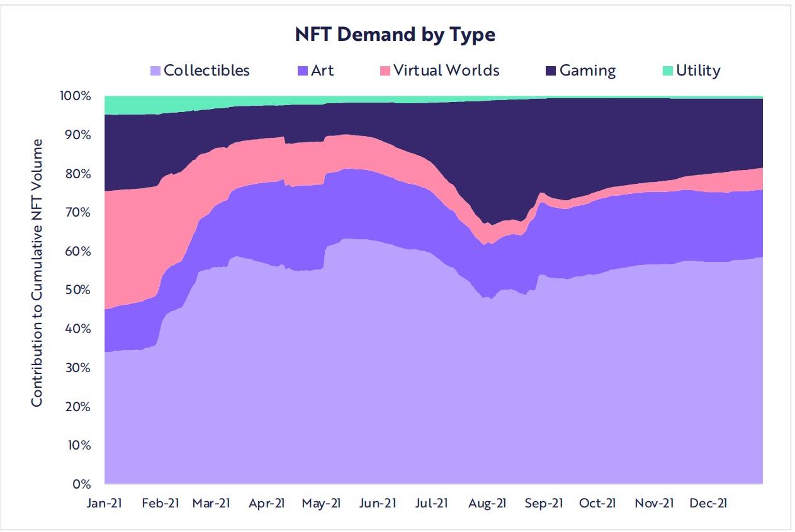This screenshot has width=795, height=532.
Task: Click the 80% y-axis tick label
Action: pos(80,174)
